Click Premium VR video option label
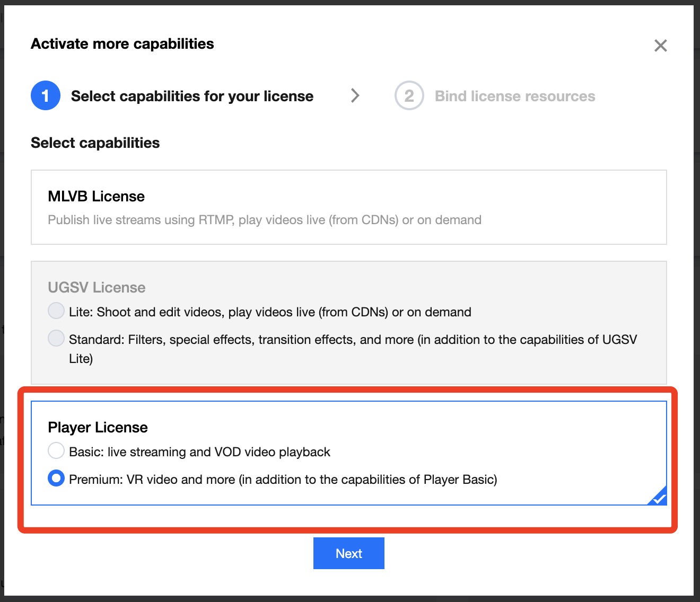 coord(283,480)
